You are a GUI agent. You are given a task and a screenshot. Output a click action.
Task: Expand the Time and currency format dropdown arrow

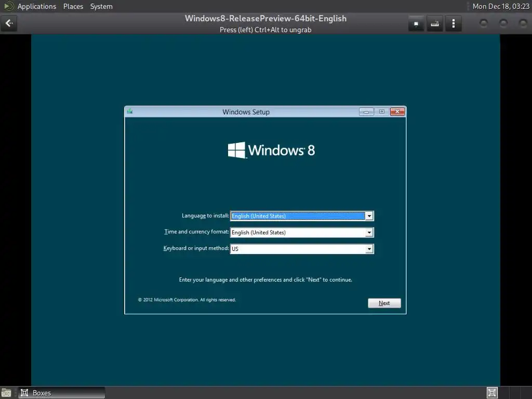point(369,232)
